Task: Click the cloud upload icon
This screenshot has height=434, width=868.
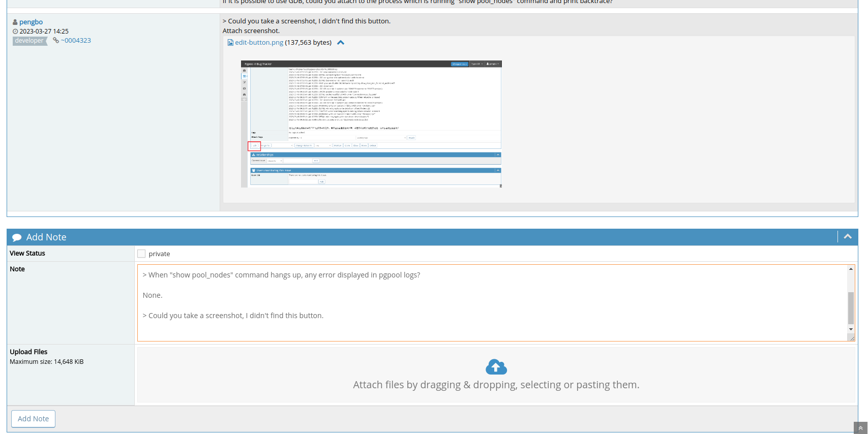Action: click(x=496, y=367)
